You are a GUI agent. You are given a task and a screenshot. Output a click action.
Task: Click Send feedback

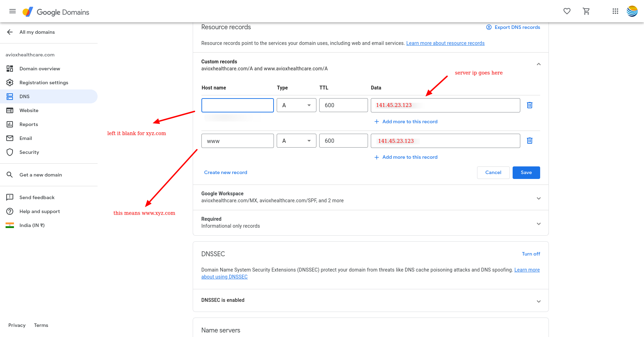(37, 197)
